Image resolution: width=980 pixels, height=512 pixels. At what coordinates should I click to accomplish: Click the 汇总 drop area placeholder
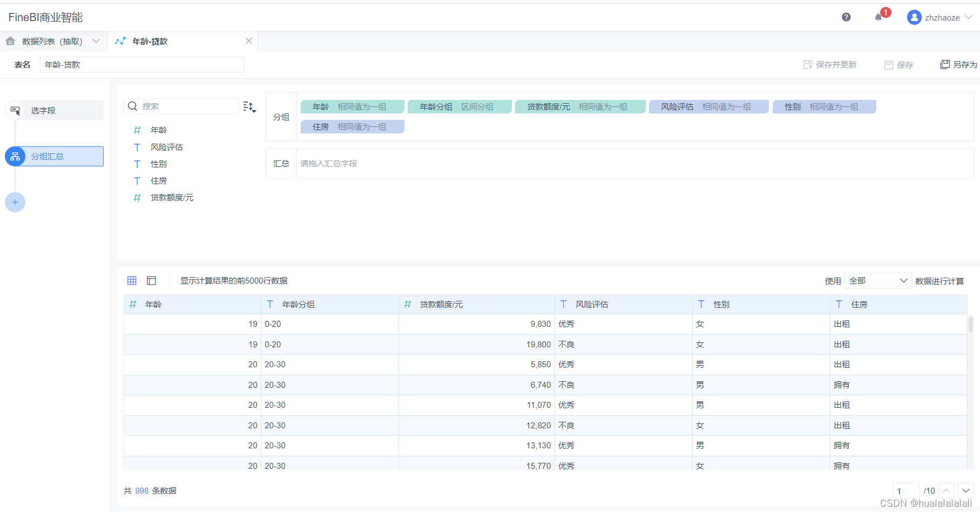tap(329, 164)
